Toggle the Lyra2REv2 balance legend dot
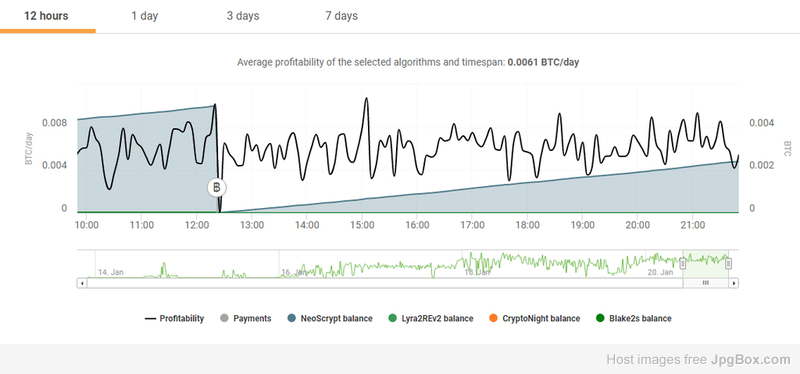 (392, 318)
